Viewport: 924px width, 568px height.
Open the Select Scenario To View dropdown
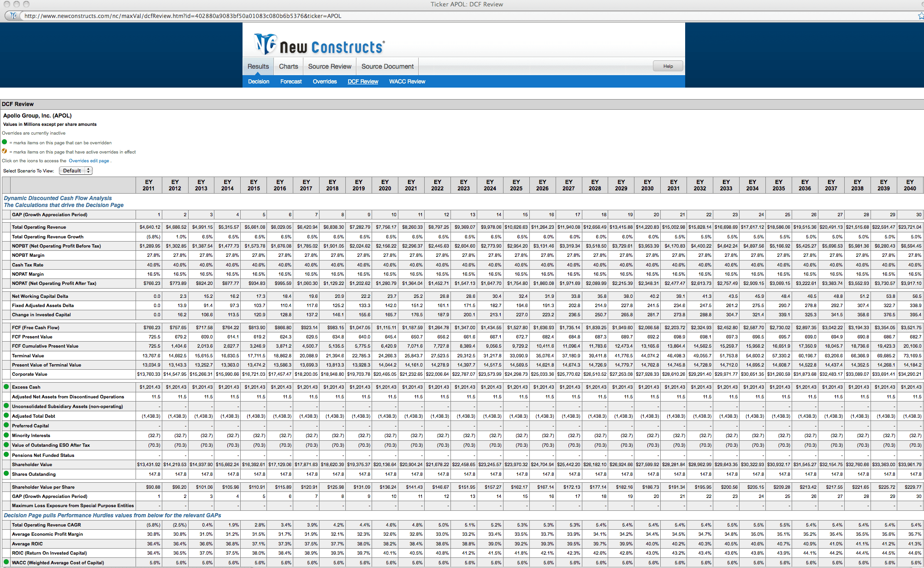coord(76,171)
